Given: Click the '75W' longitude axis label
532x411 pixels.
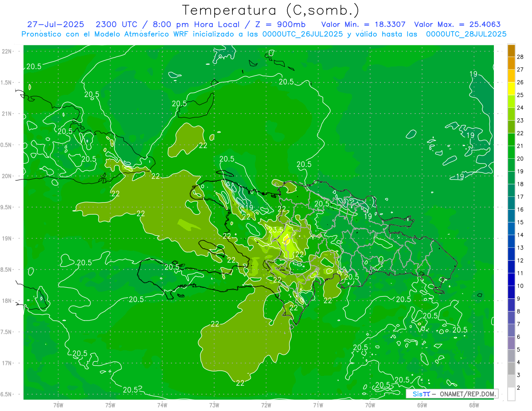Looking at the screenshot, I should 110,405.
